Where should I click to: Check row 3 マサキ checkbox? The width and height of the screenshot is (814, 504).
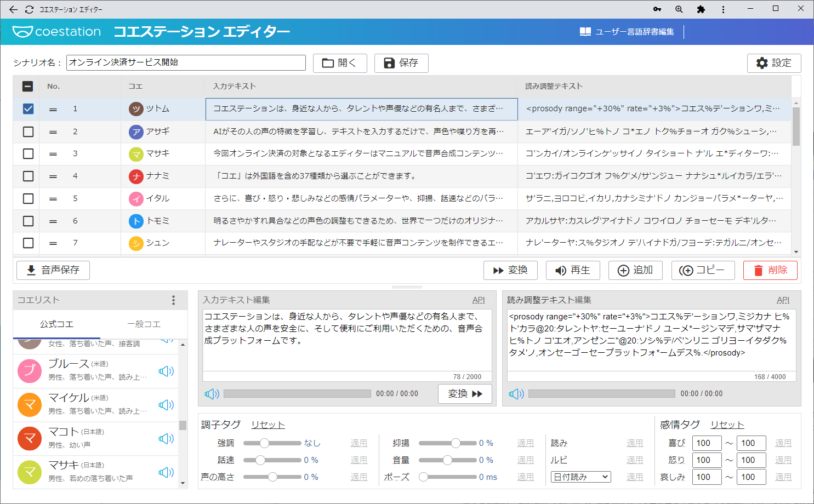point(28,154)
